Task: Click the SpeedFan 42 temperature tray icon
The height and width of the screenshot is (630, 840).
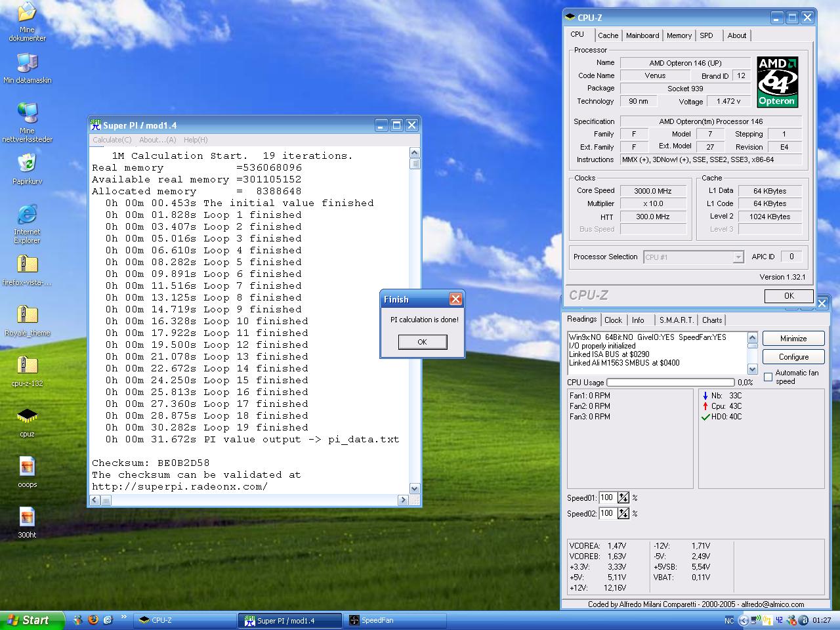Action: tap(780, 620)
